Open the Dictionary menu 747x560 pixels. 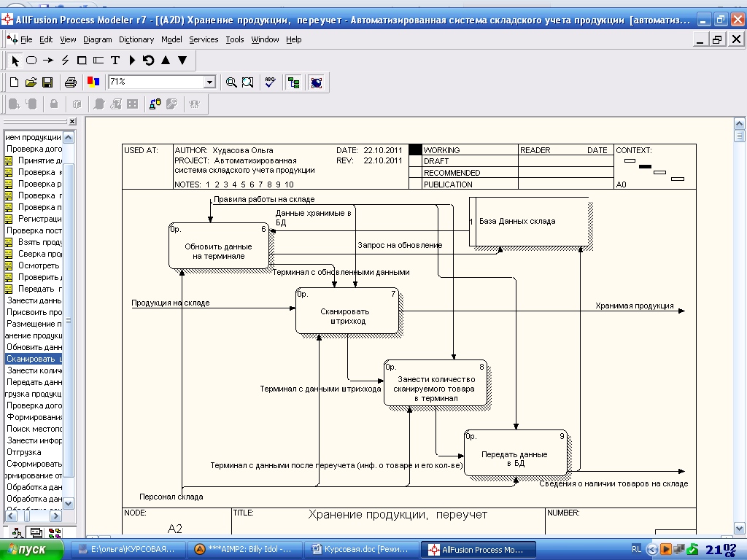(136, 39)
